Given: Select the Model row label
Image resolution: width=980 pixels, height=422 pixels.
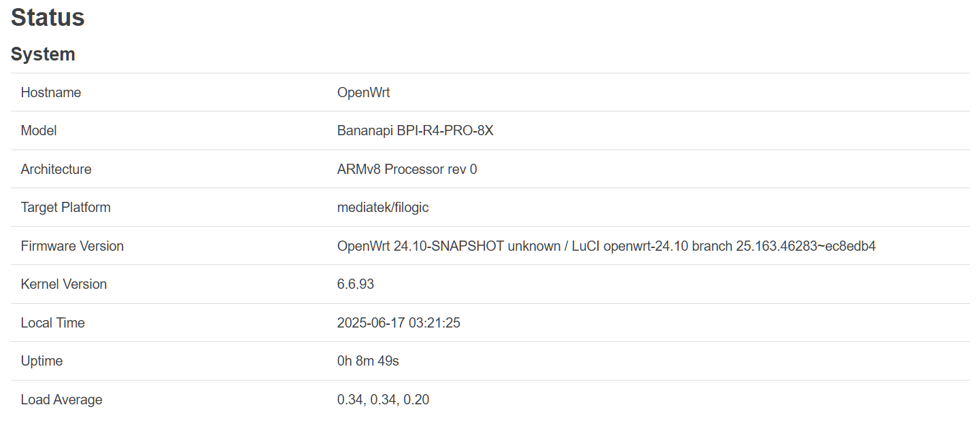Looking at the screenshot, I should click(x=39, y=130).
